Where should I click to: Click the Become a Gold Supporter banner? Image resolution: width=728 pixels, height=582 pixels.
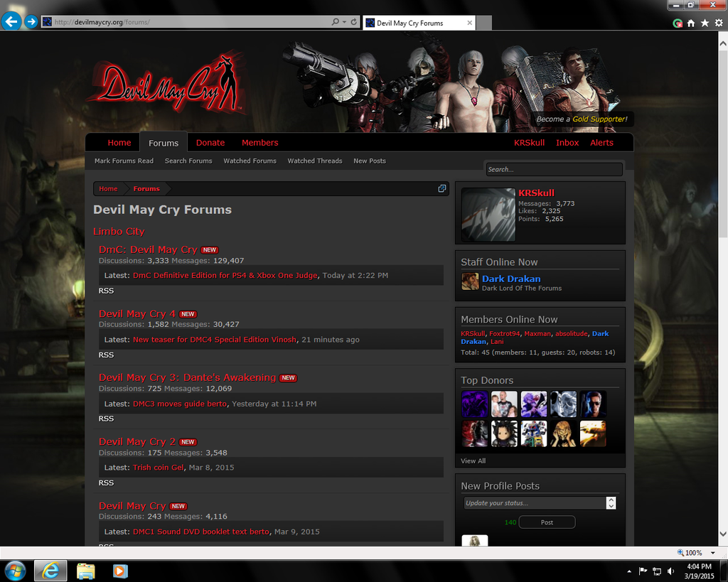click(582, 119)
